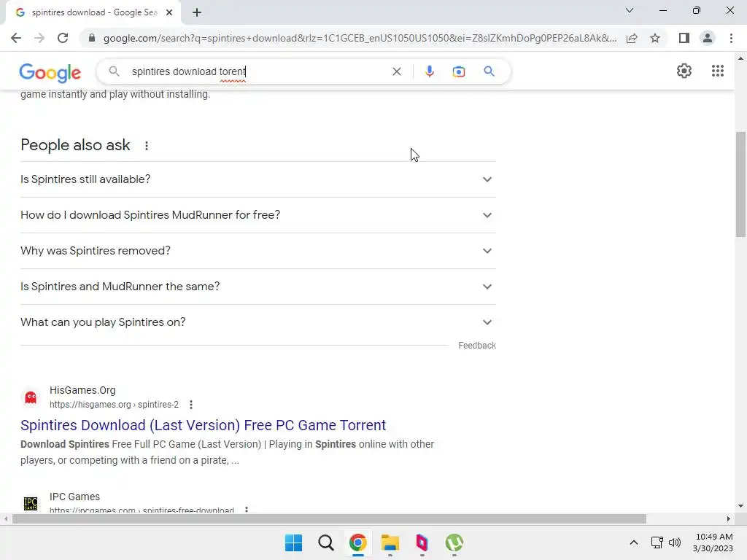Open more options for HisGames result

pyautogui.click(x=191, y=405)
